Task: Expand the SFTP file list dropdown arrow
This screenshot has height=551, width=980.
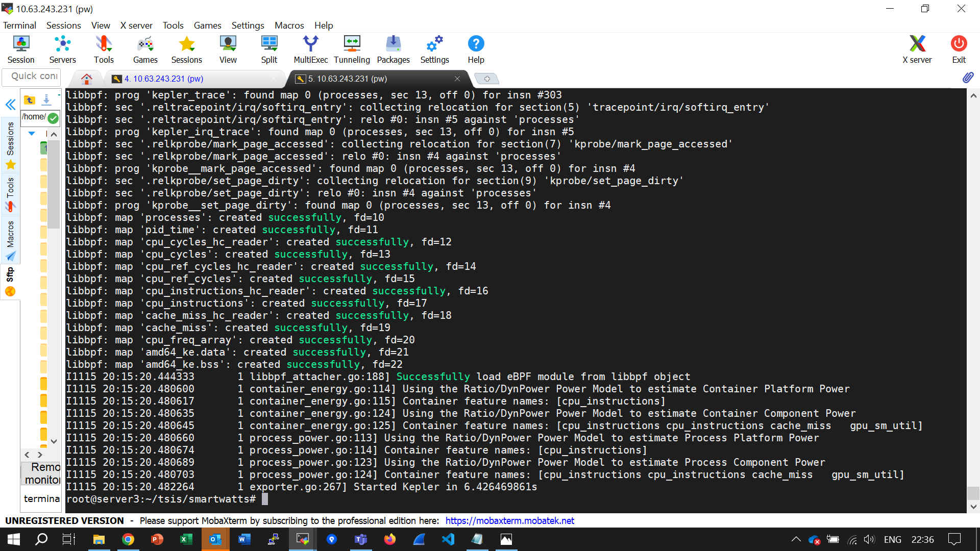Action: 32,134
